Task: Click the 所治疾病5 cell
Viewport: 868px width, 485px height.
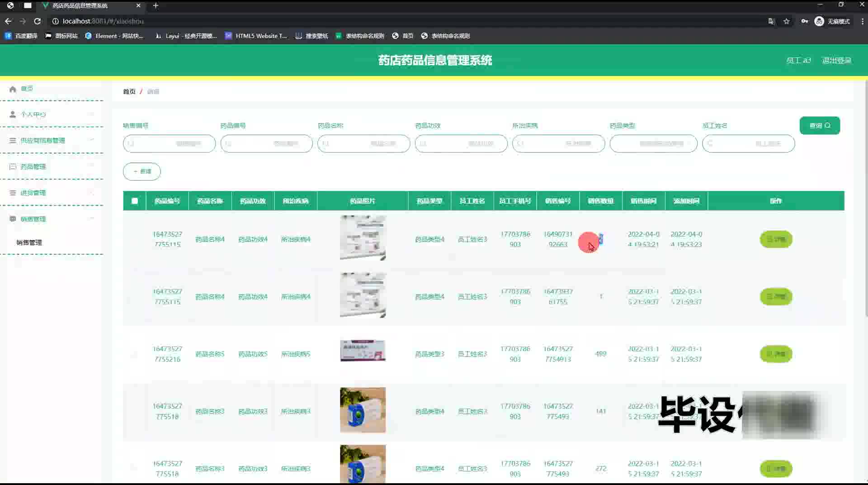Action: (296, 354)
